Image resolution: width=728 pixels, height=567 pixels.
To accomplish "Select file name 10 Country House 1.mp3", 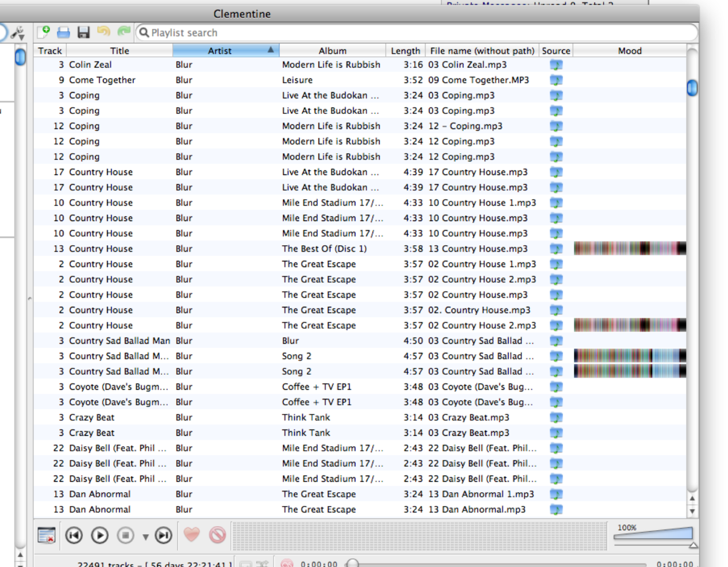I will pyautogui.click(x=482, y=203).
